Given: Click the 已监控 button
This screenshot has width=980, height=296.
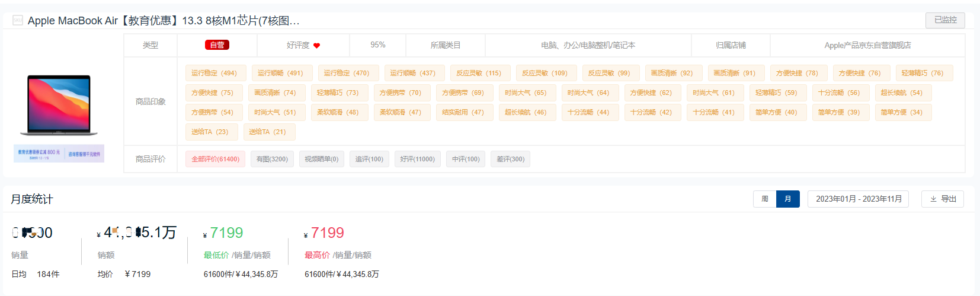Looking at the screenshot, I should tap(945, 20).
